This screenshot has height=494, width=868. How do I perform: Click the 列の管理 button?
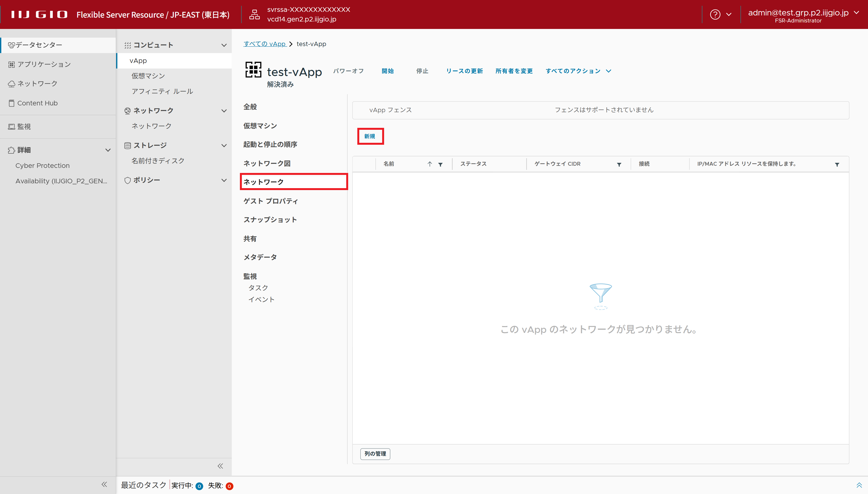click(375, 454)
